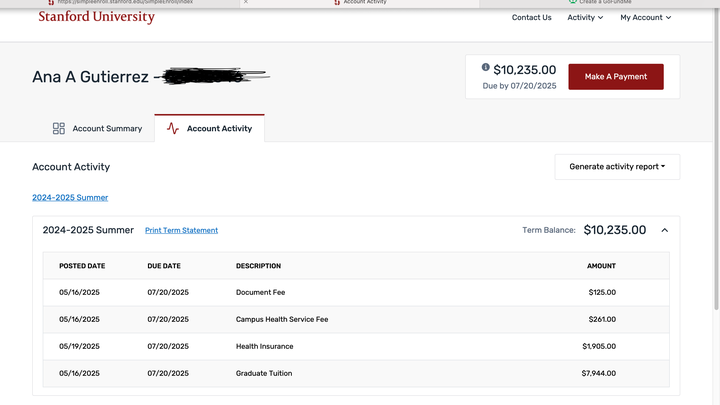720x405 pixels.
Task: Click the info icon beside $10,235.00
Action: 485,67
